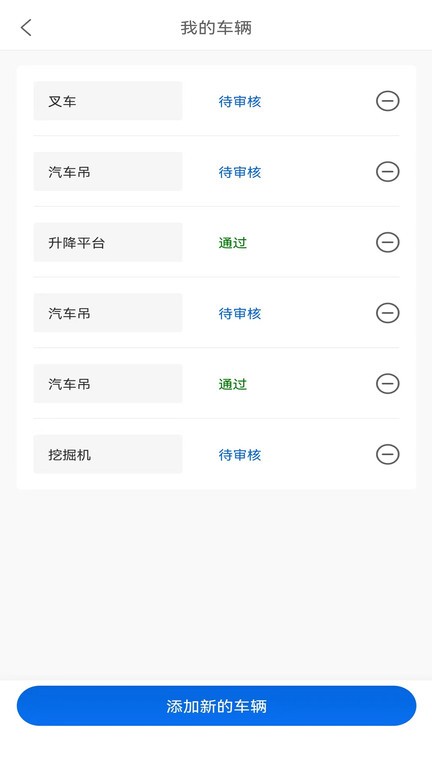The width and height of the screenshot is (432, 768).
Task: Remove the 叉车 vehicle via minus icon
Action: 387,101
